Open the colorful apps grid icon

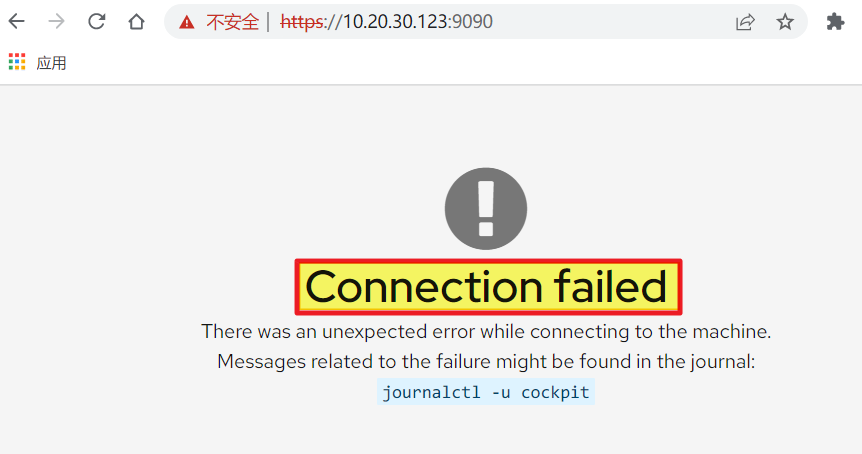pyautogui.click(x=17, y=62)
